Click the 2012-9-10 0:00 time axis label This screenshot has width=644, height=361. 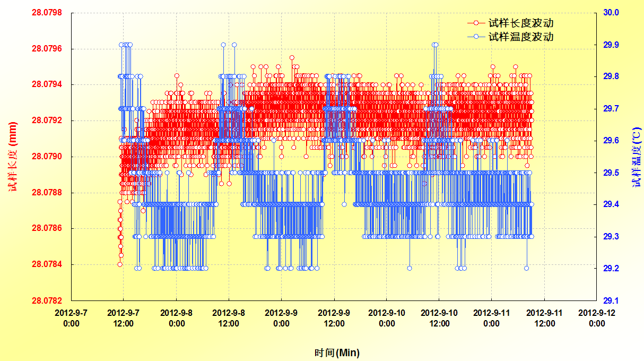click(x=387, y=318)
